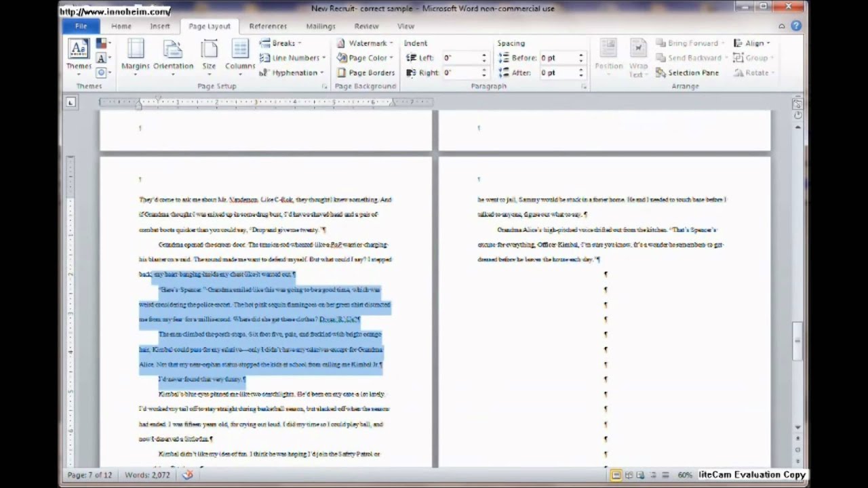This screenshot has width=868, height=488.
Task: Switch to Full Screen Reading view
Action: [x=629, y=475]
